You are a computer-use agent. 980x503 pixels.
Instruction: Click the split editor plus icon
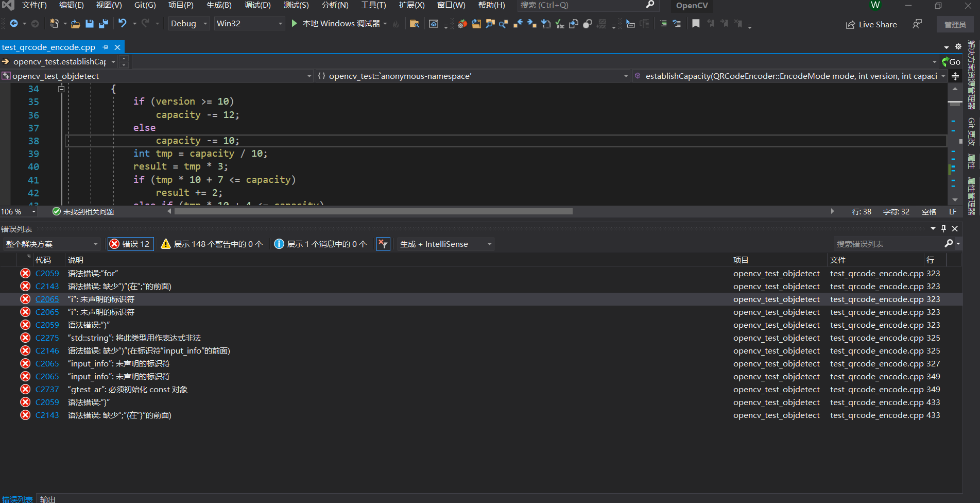(955, 76)
